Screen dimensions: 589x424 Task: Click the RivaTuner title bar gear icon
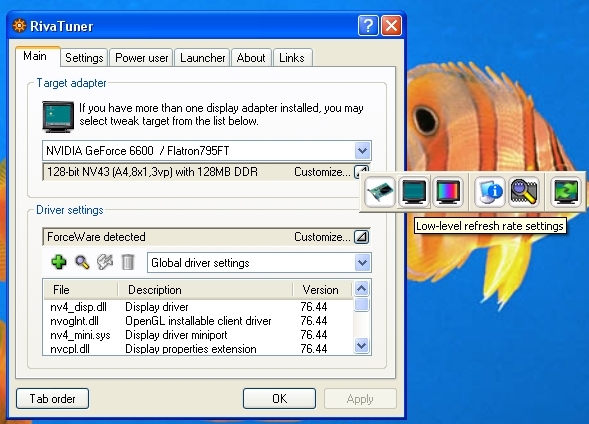click(x=19, y=26)
